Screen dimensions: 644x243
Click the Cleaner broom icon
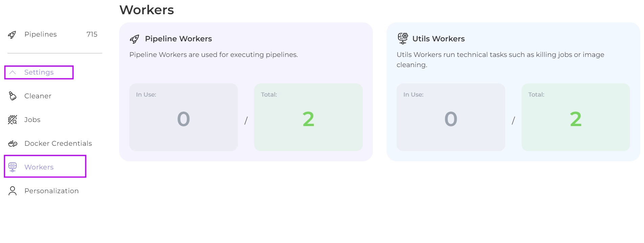pyautogui.click(x=13, y=96)
